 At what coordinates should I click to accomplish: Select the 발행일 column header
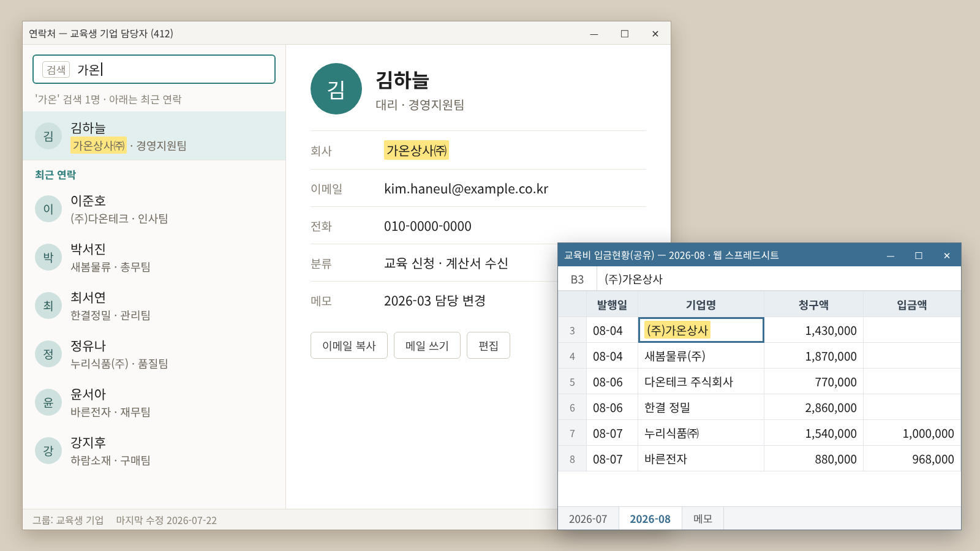612,304
